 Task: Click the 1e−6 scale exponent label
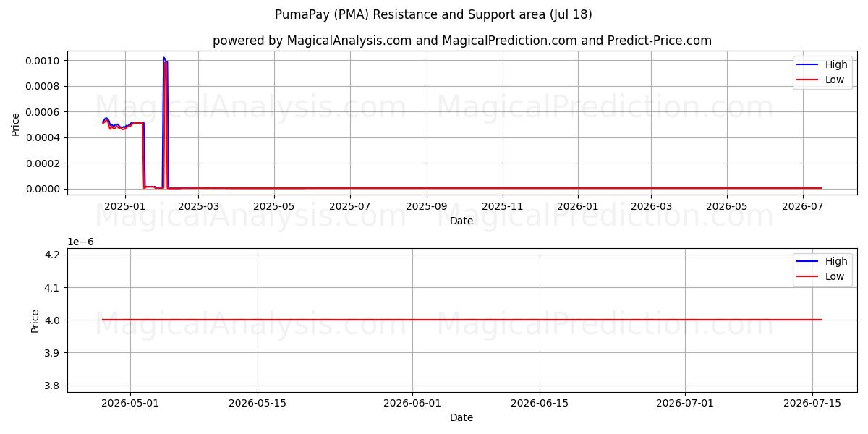tap(80, 242)
